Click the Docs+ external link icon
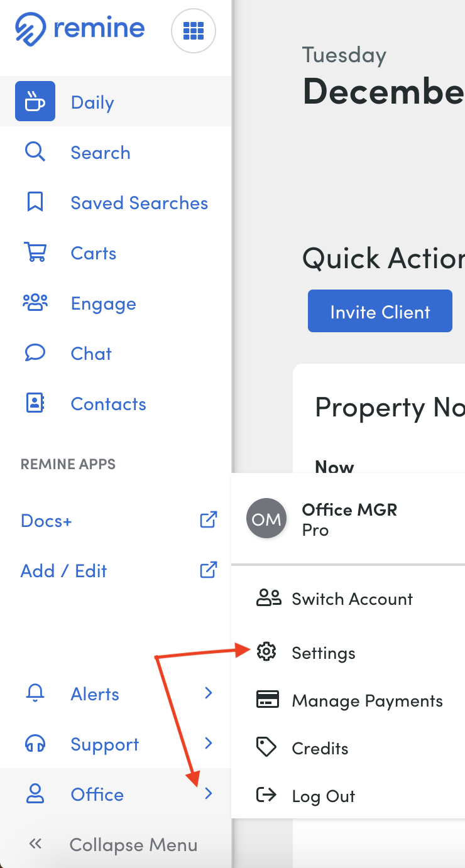This screenshot has width=465, height=868. click(208, 520)
